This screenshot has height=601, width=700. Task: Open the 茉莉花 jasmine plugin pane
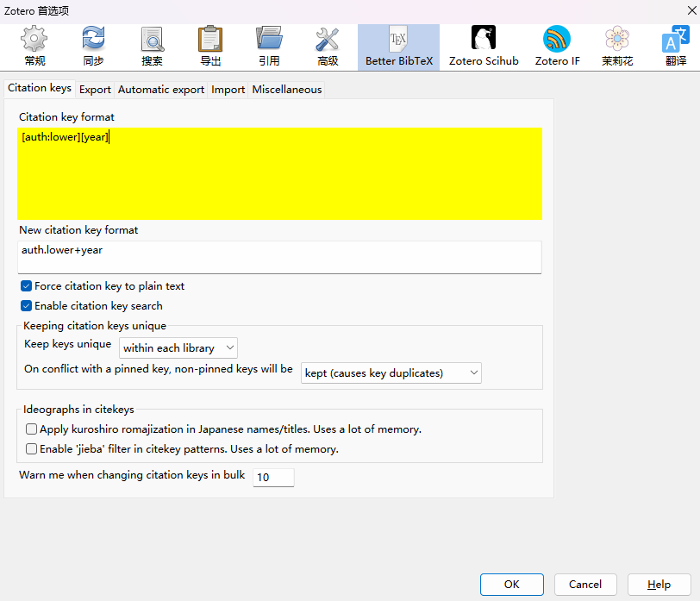(617, 47)
